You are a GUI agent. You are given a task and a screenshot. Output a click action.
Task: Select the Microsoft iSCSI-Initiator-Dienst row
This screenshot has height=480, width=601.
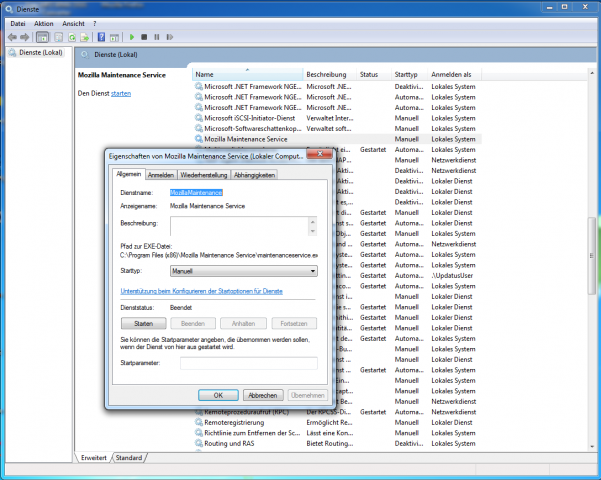[x=337, y=118]
